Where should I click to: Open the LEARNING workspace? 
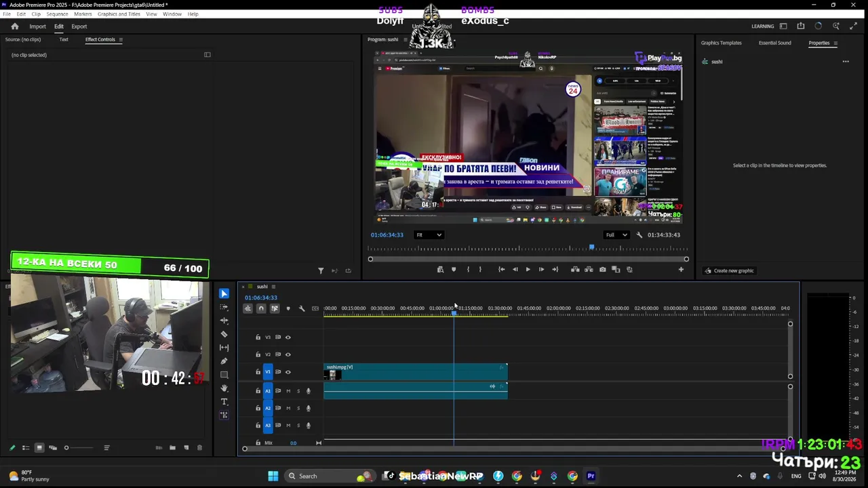762,26
